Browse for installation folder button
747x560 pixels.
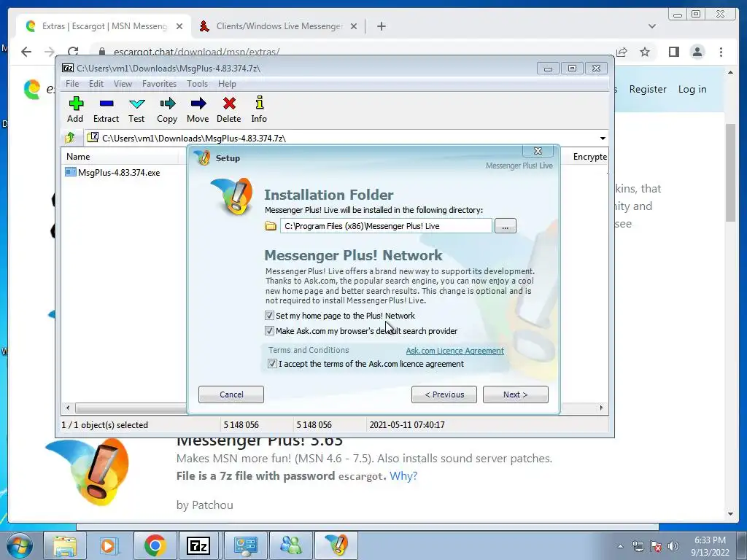point(506,226)
